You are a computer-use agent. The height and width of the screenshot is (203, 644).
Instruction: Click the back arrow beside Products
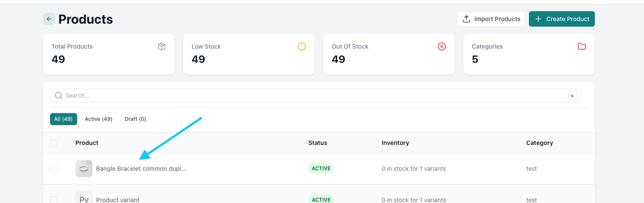pos(49,19)
